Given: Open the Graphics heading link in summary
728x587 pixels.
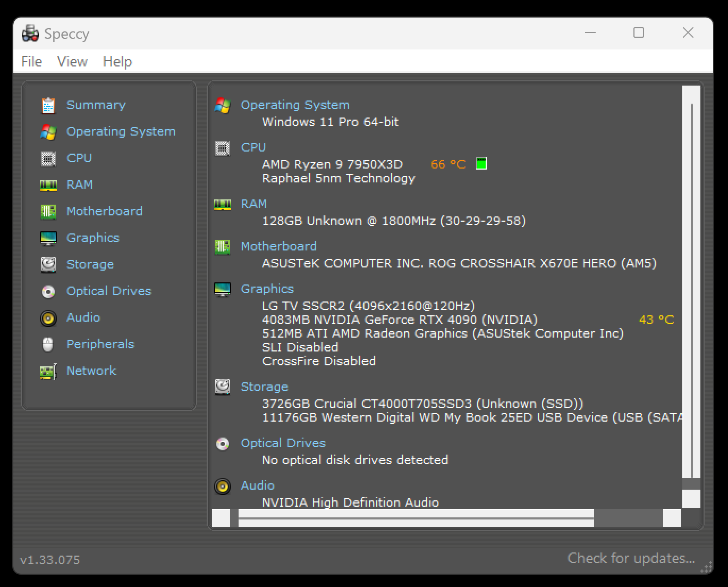Looking at the screenshot, I should [267, 289].
